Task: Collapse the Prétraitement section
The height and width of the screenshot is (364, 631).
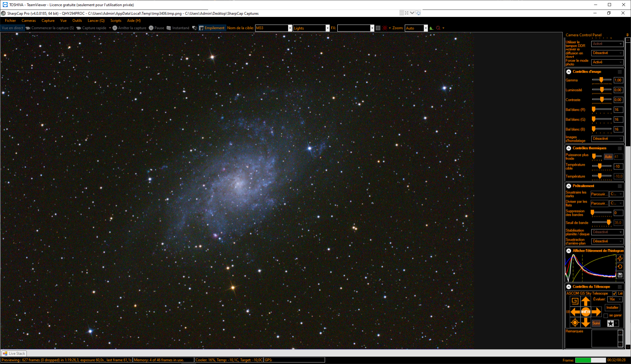Action: pyautogui.click(x=569, y=186)
